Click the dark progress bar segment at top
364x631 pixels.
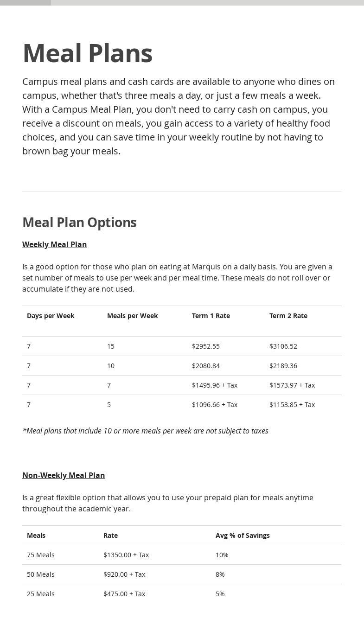pos(26,3)
